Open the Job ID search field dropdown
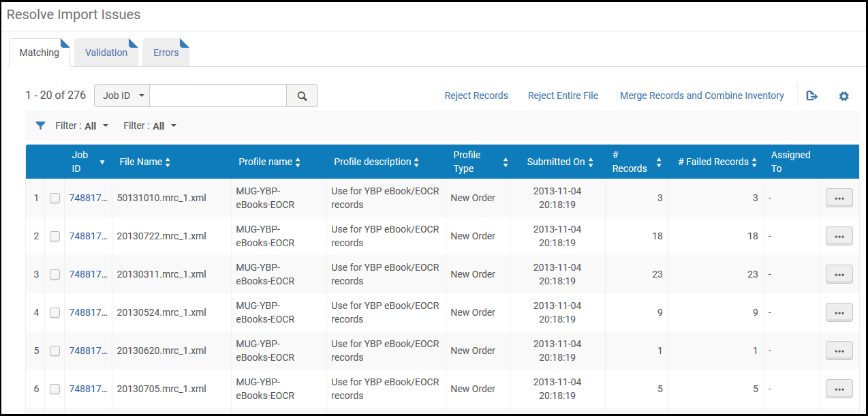Viewport: 868px width, 416px height. [x=122, y=96]
